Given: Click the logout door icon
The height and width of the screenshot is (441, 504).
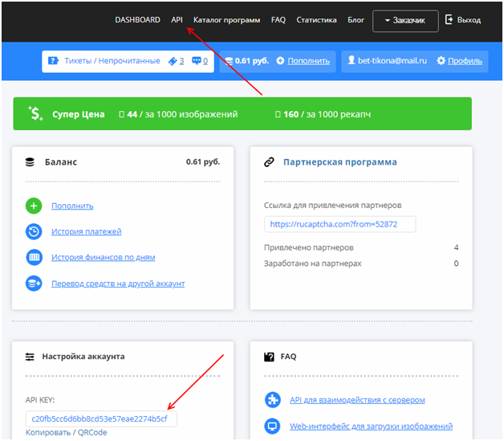Looking at the screenshot, I should tap(449, 19).
